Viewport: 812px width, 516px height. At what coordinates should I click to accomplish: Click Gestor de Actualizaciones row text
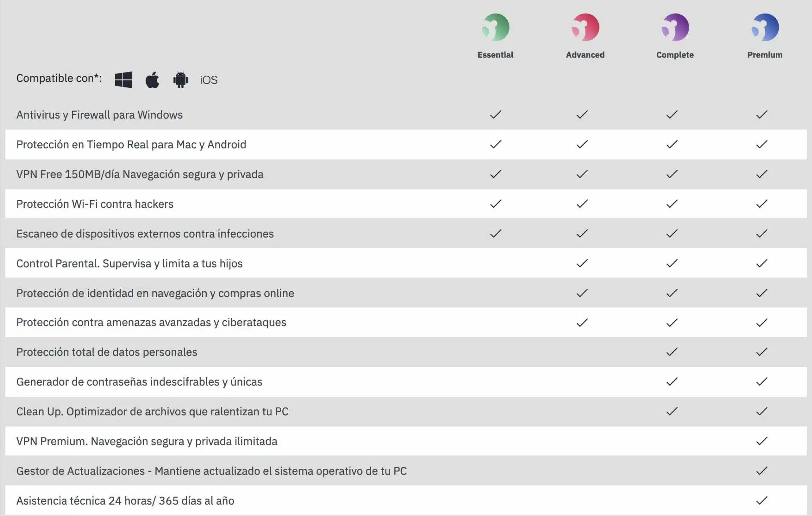pyautogui.click(x=211, y=471)
